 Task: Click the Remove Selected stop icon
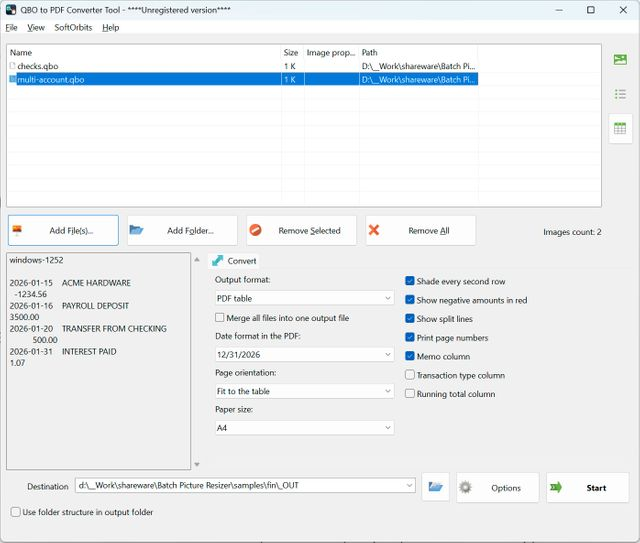[x=256, y=230]
